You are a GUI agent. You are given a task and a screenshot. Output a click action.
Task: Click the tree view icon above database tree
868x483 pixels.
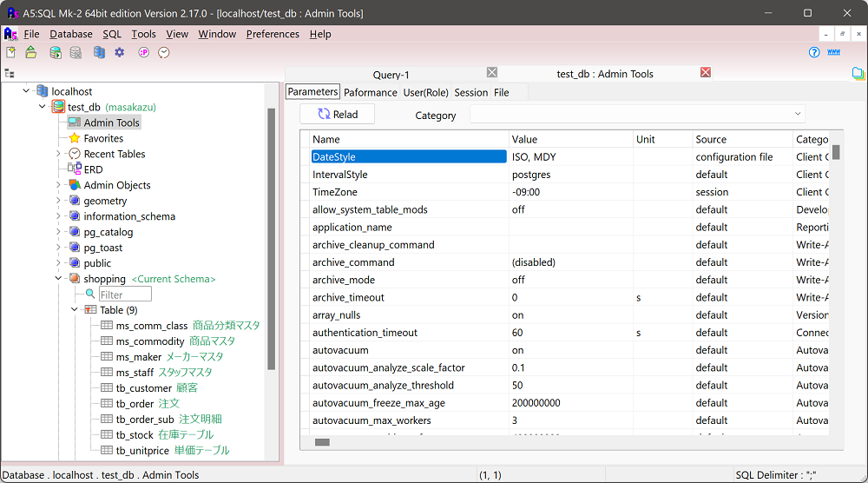10,73
